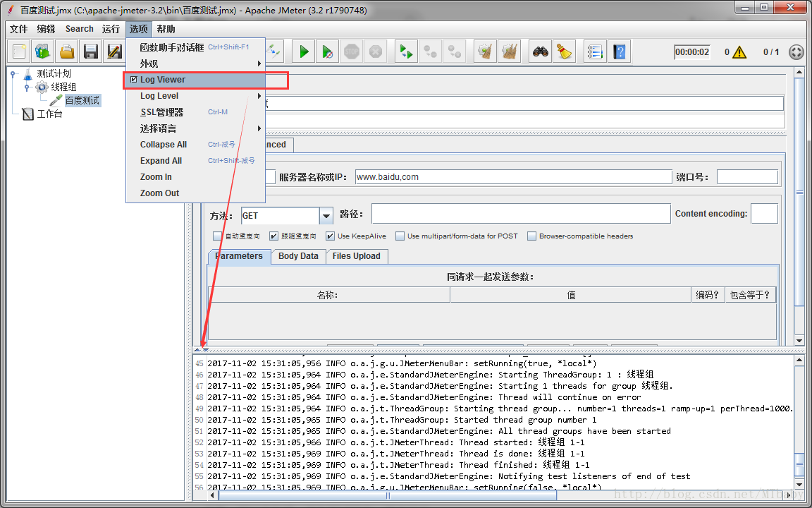Click the Reset search broom icon
The width and height of the screenshot is (812, 508).
tap(564, 52)
